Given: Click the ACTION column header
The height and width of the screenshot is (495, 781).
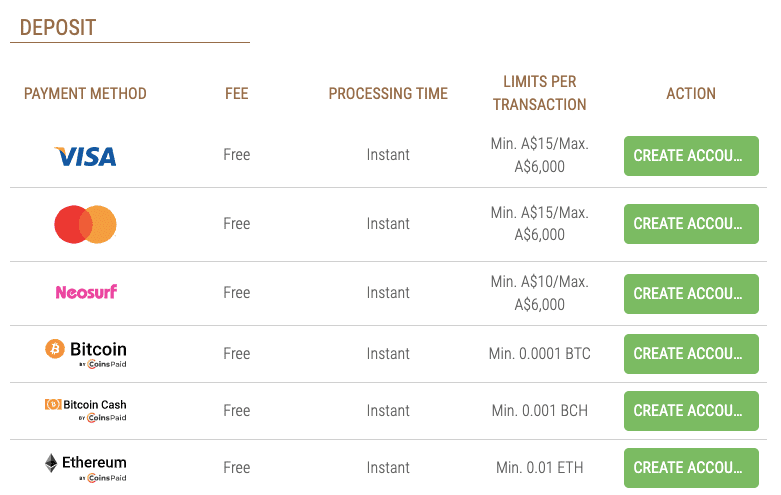Looking at the screenshot, I should pyautogui.click(x=691, y=94).
